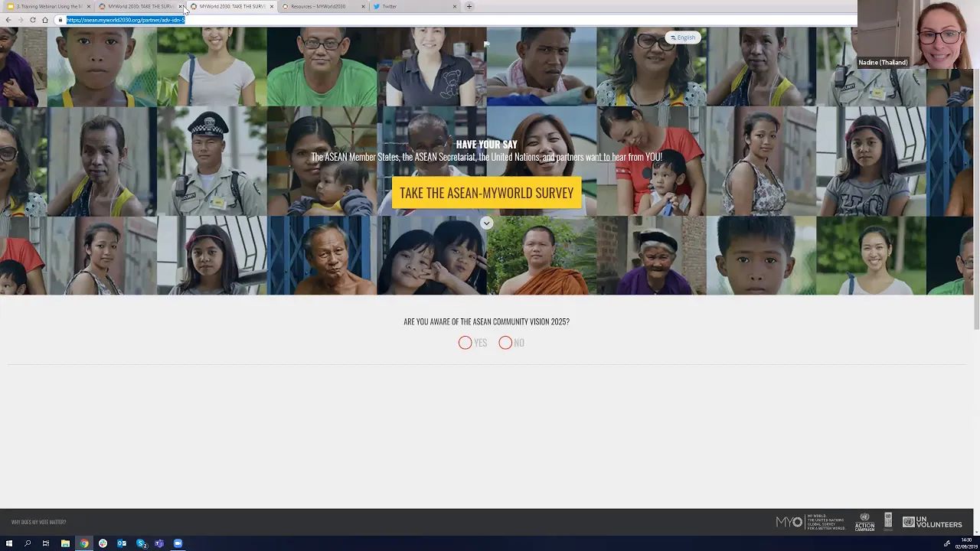This screenshot has width=980, height=551.
Task: Reload the page with refresh icon
Action: tap(33, 20)
